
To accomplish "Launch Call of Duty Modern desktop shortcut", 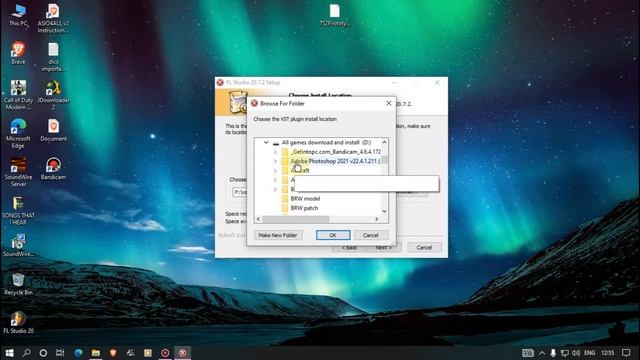I will pyautogui.click(x=18, y=95).
